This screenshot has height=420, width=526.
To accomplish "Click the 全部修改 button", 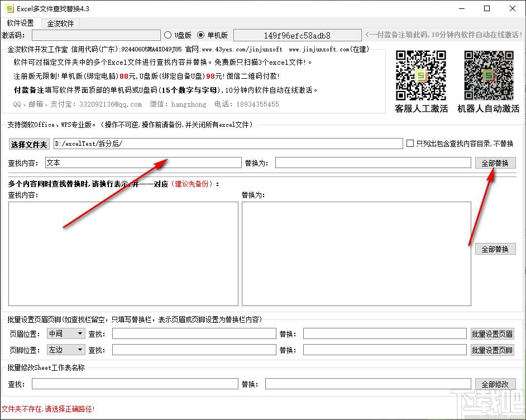I will click(495, 384).
